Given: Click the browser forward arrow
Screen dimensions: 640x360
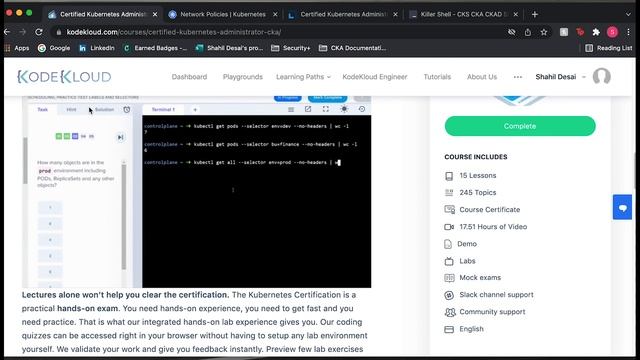Looking at the screenshot, I should 23,32.
